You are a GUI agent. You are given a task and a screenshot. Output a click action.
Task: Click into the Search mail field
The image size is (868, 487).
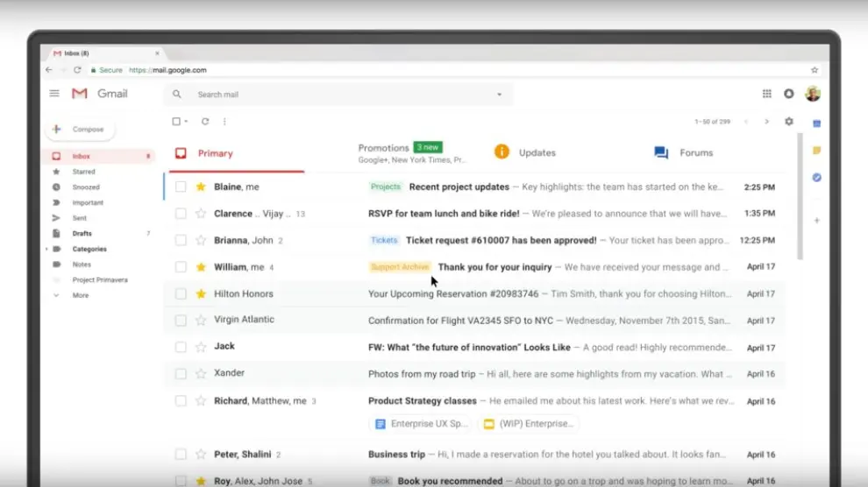click(x=333, y=95)
